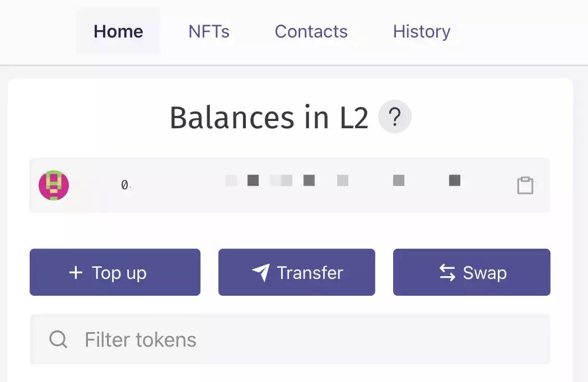Switch to the Home tab
The height and width of the screenshot is (382, 588).
118,31
